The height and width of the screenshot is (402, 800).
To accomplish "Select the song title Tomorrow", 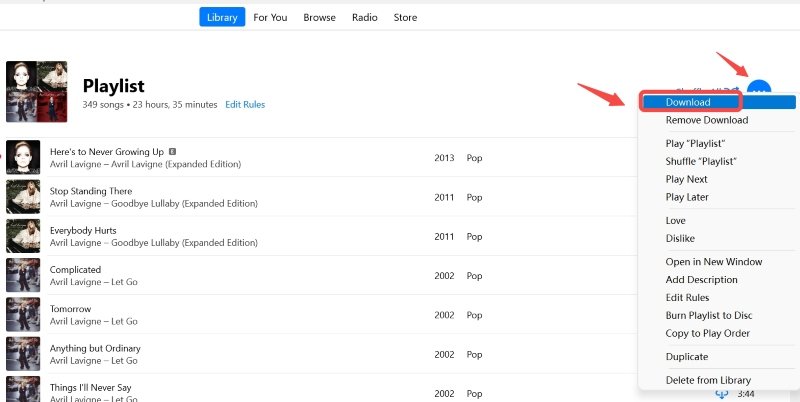I will tap(70, 309).
